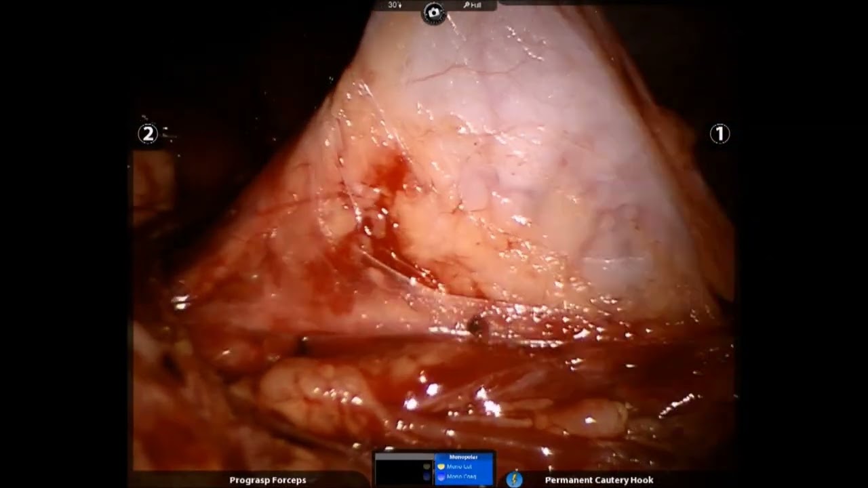Click the magnifier icon beside Full
Screen dimensions: 868x488
pos(467,5)
